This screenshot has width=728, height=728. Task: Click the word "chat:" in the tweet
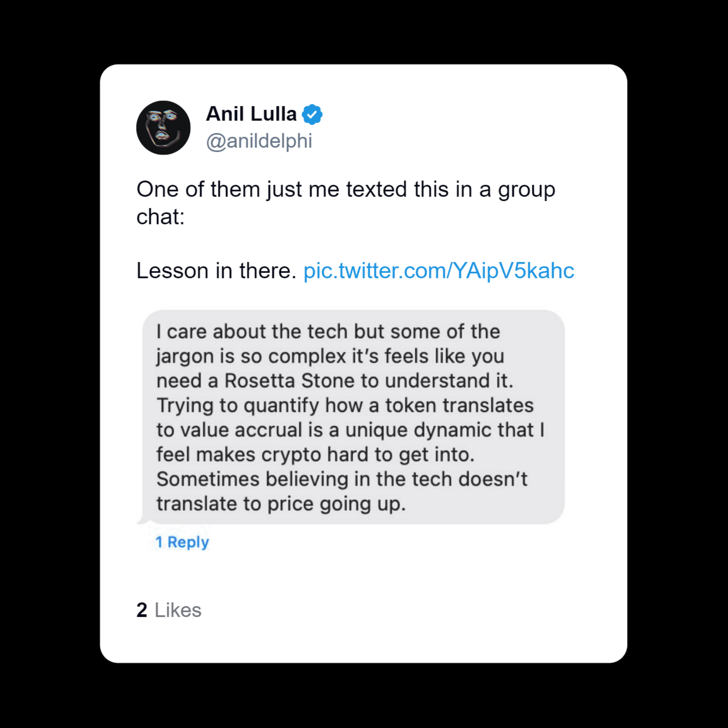point(160,217)
